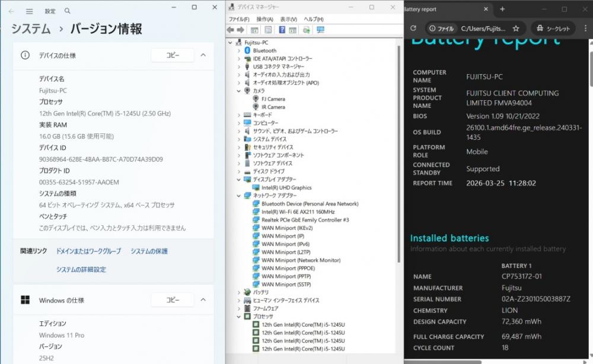This screenshot has height=364, width=593.
Task: Click the システム breadcrumb
Action: [31, 28]
